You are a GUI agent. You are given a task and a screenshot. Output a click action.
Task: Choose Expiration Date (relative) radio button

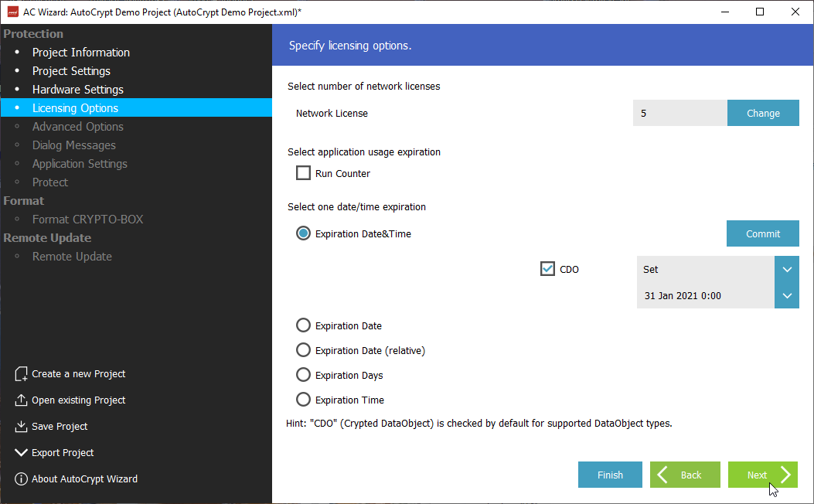coord(304,350)
